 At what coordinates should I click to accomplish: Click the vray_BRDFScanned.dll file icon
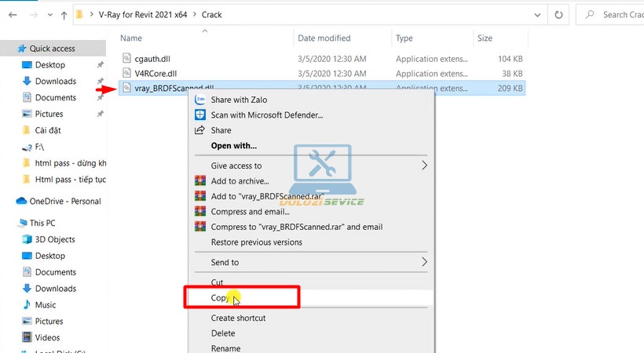pyautogui.click(x=127, y=88)
